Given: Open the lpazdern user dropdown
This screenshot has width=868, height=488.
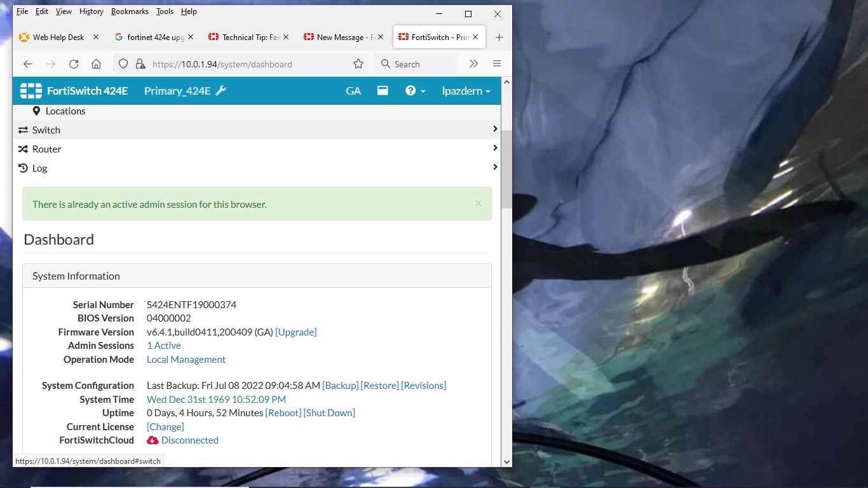Looking at the screenshot, I should (x=466, y=91).
